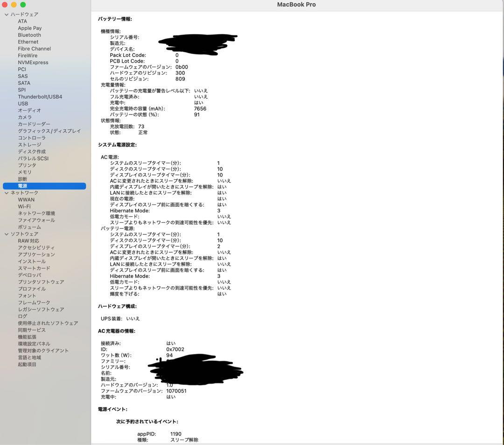Open the グラフィックス/ディスプレイ section

(50, 131)
